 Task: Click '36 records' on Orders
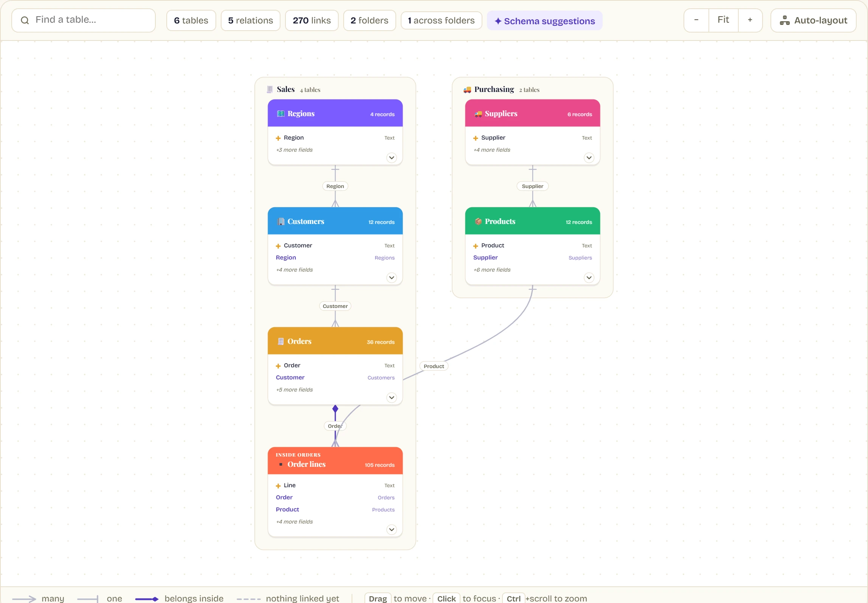pyautogui.click(x=381, y=342)
